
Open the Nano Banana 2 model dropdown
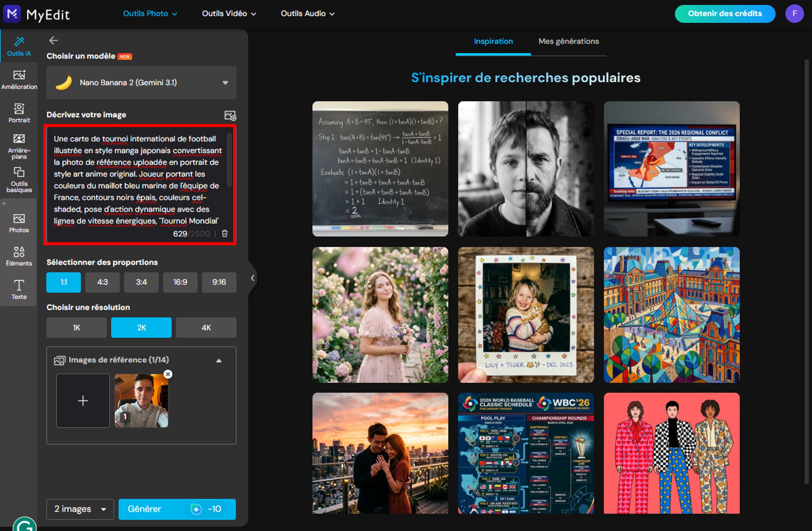tap(141, 83)
